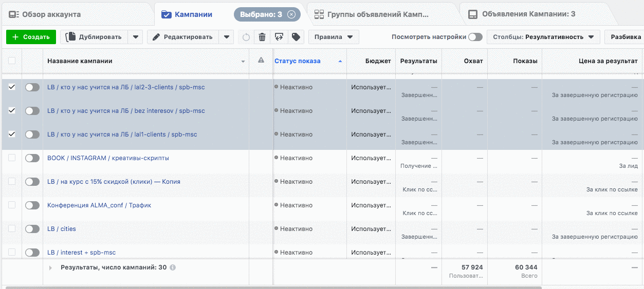Click the trash delete icon
The width and height of the screenshot is (644, 289).
tap(262, 37)
